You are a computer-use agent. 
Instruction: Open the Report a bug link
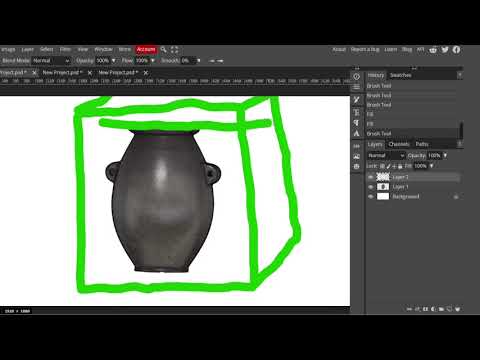point(365,50)
